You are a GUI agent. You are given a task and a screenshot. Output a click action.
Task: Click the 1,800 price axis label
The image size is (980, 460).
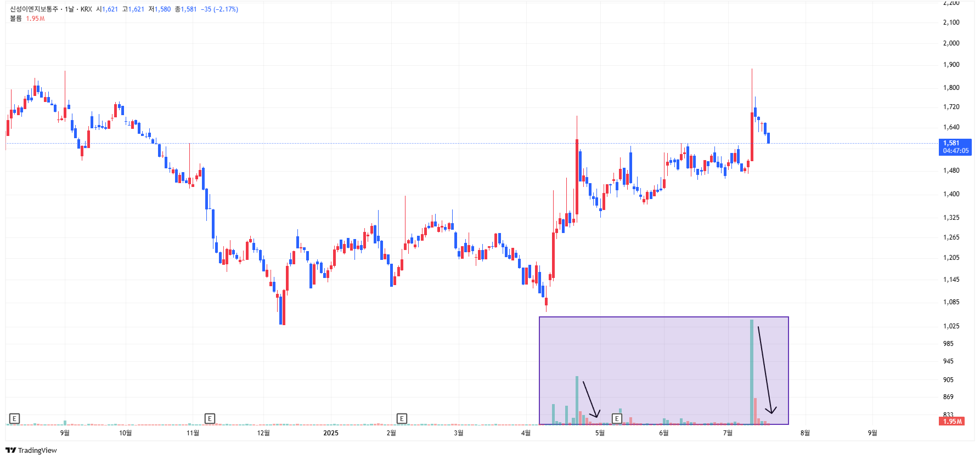click(x=951, y=88)
